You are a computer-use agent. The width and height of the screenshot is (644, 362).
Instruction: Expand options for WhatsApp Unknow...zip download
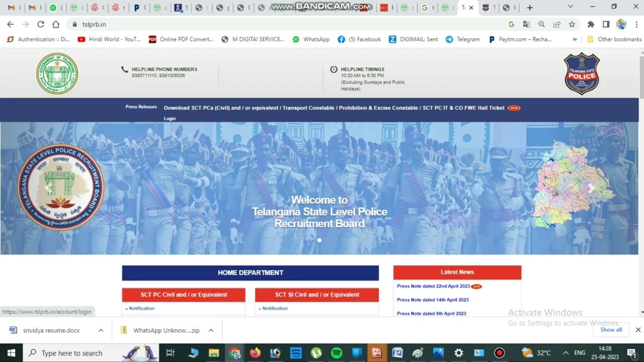click(211, 330)
